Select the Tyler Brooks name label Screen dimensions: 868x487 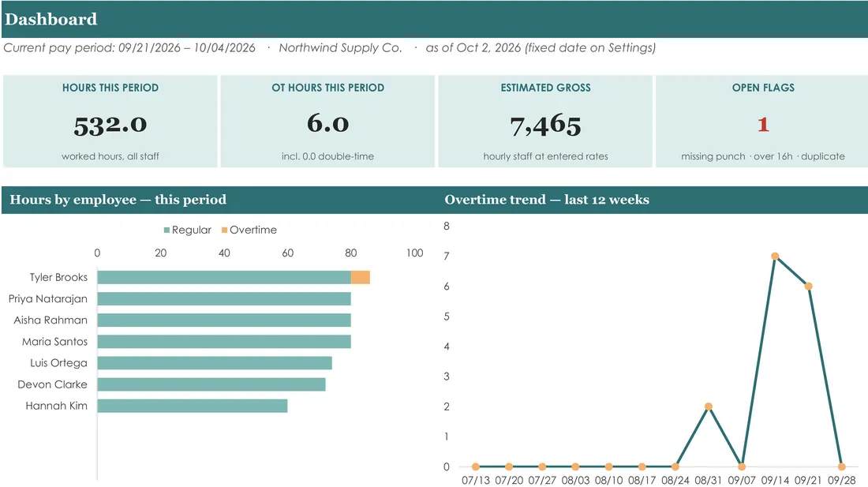coord(58,277)
